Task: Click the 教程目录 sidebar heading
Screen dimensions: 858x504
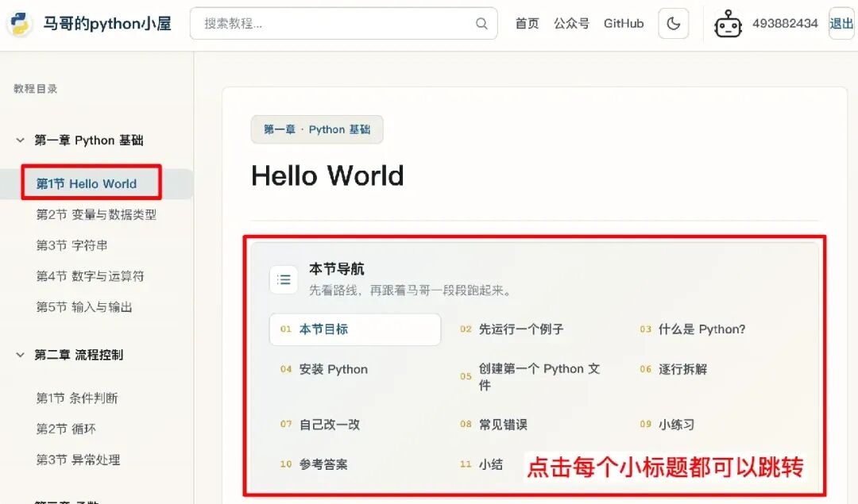Action: [x=36, y=89]
